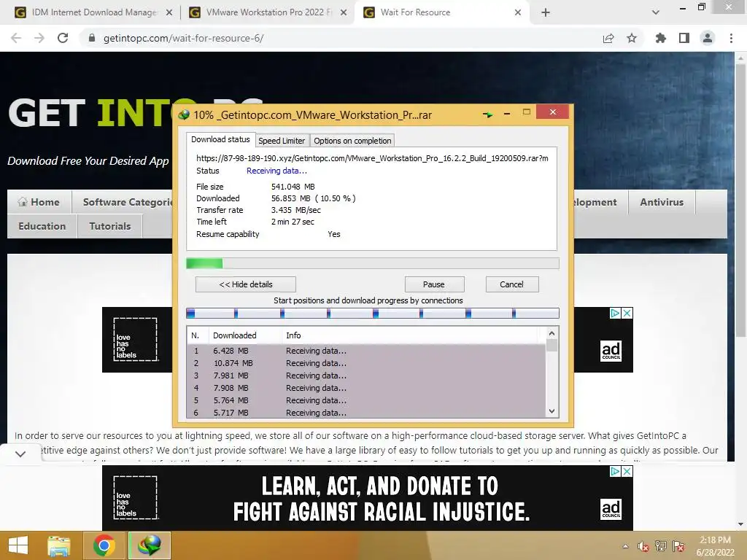Screen dimensions: 747x560
Task: Click the Chrome taskbar icon
Action: click(x=104, y=545)
